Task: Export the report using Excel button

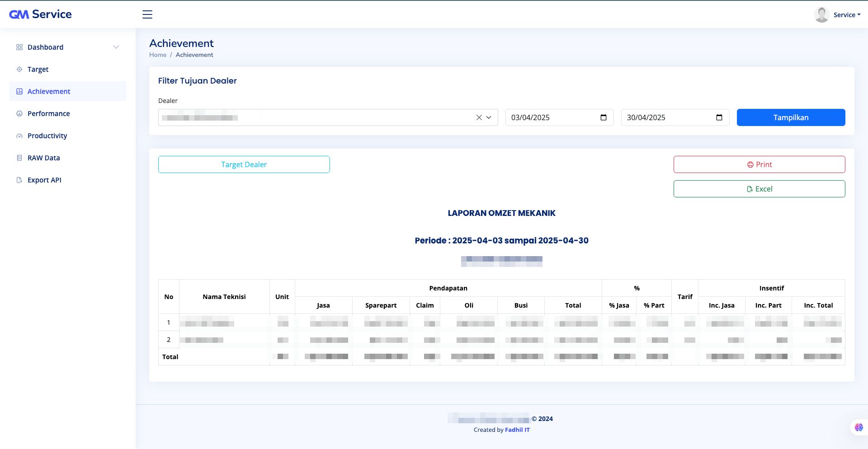Action: pyautogui.click(x=759, y=189)
